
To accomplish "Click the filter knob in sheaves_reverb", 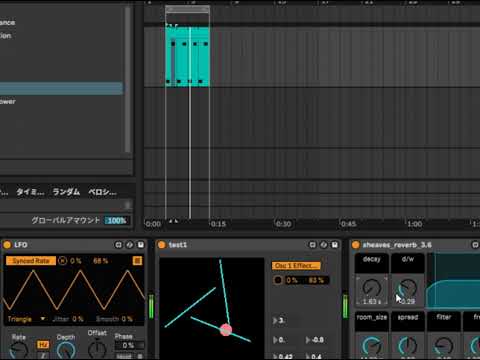I will tap(444, 346).
